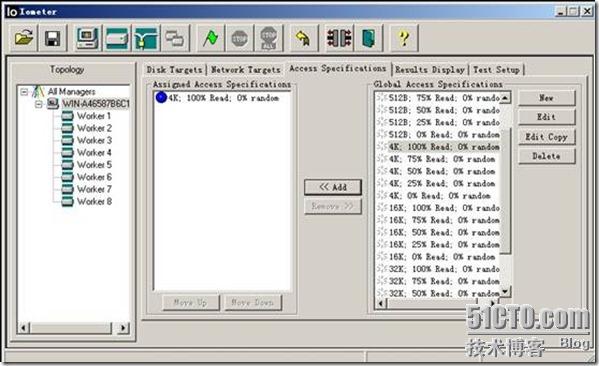Screen dimensions: 599x366
Task: Click the Delete specification button
Action: pos(546,156)
